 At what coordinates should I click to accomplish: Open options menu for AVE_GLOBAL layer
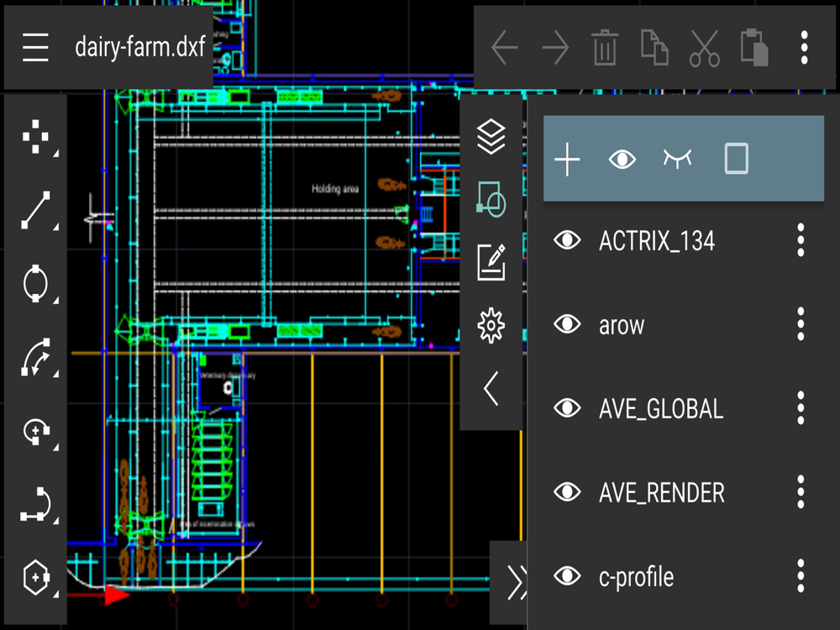coord(801,408)
